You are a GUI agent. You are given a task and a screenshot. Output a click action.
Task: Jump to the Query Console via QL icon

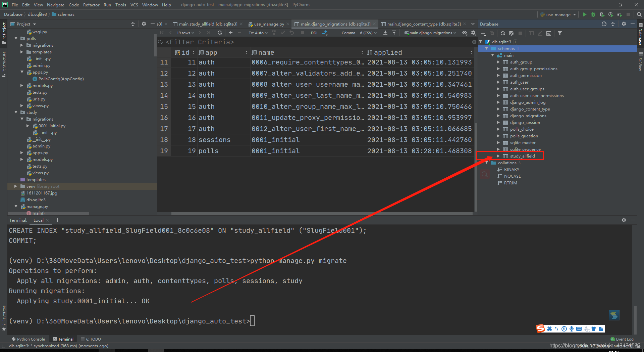click(549, 33)
